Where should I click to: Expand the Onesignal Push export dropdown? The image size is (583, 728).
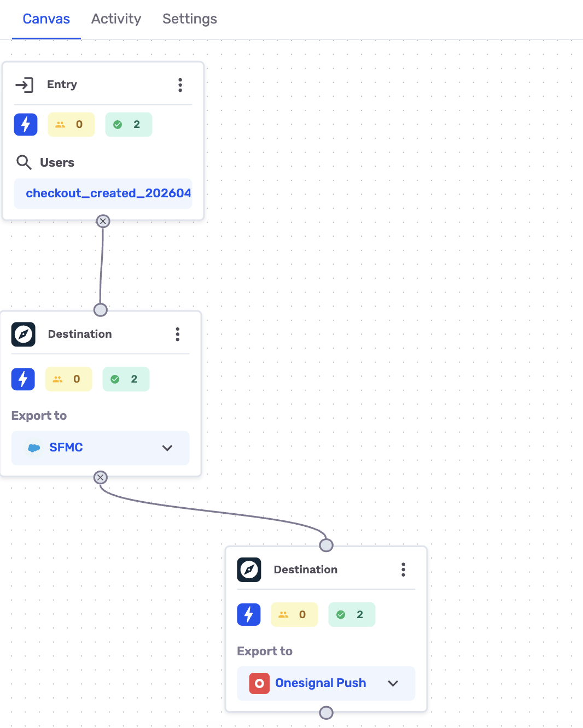coord(393,683)
